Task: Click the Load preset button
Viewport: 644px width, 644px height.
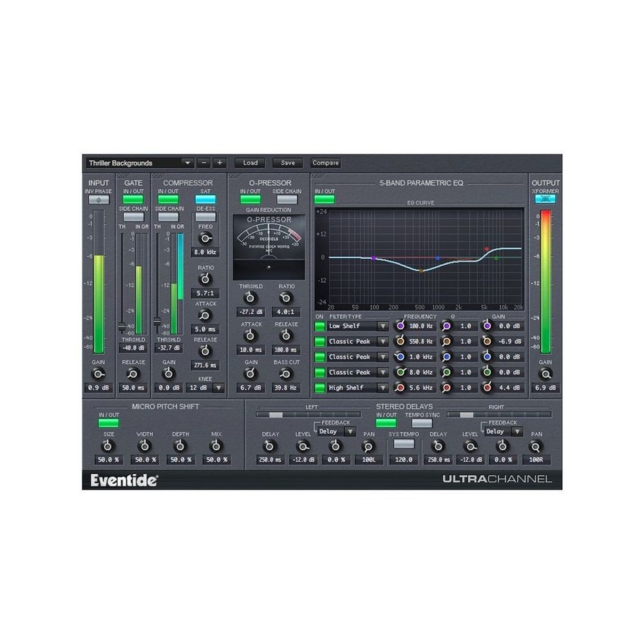Action: click(250, 163)
